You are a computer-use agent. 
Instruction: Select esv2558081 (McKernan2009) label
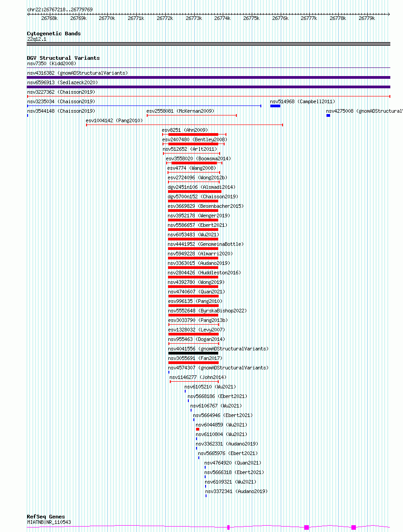coord(180,111)
